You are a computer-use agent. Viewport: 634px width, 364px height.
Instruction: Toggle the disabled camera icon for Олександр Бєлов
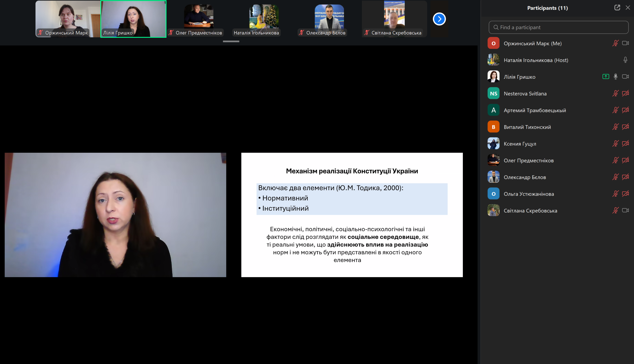[x=625, y=177]
